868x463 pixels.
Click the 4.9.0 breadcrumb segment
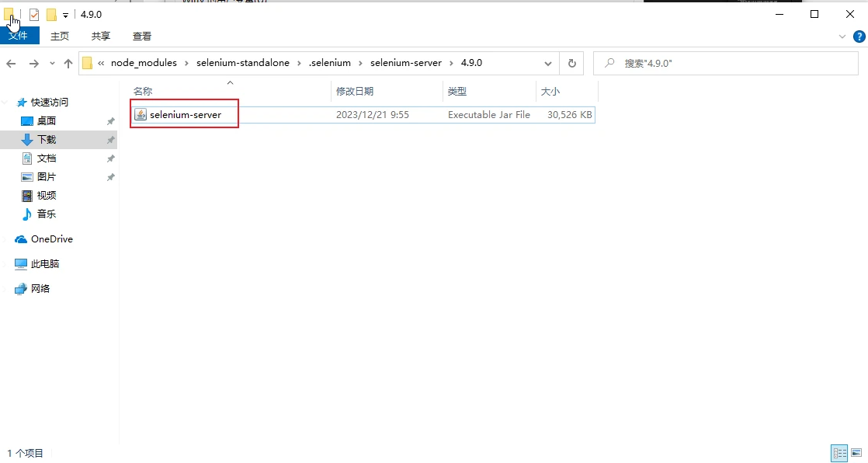coord(471,63)
